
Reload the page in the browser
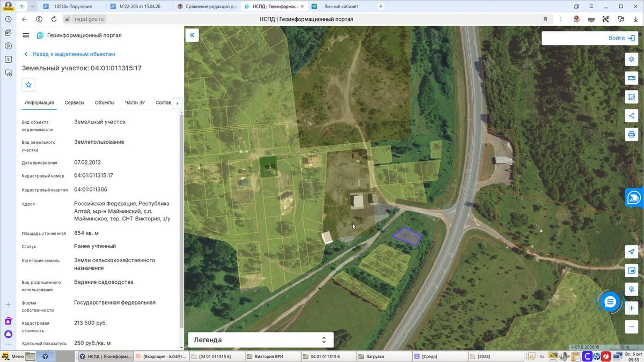(x=54, y=19)
